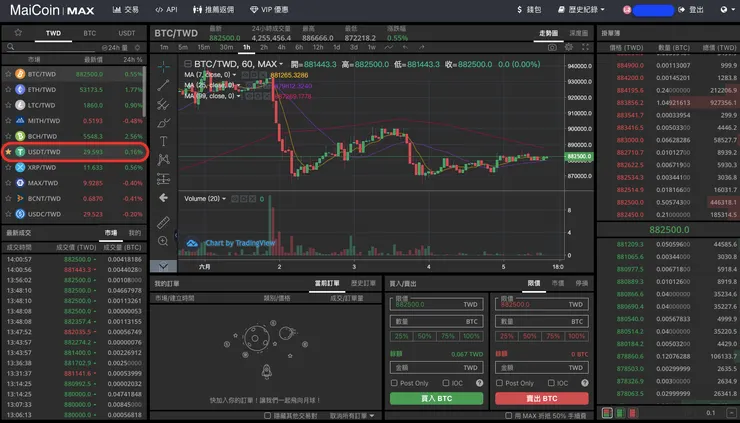Click 登出 logout link
Screen dimensions: 740x423
click(691, 9)
